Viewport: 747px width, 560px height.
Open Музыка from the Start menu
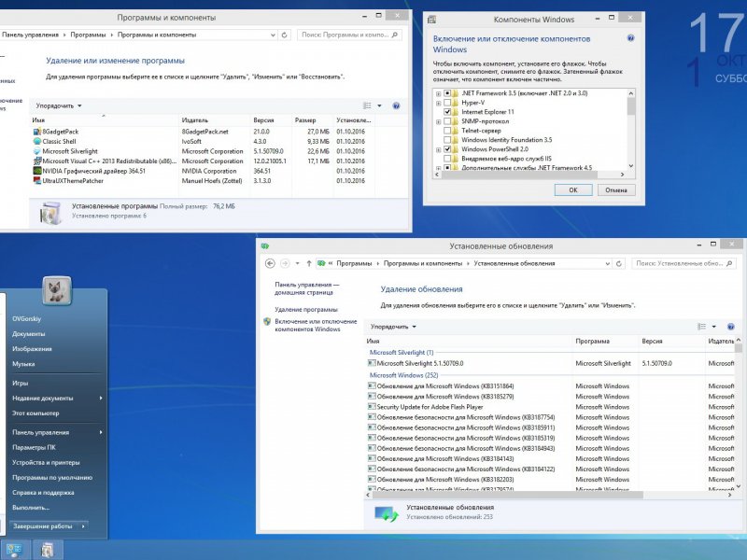[23, 364]
